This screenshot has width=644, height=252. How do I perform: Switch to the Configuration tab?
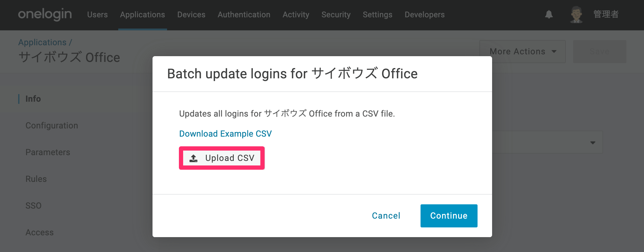[x=52, y=125]
